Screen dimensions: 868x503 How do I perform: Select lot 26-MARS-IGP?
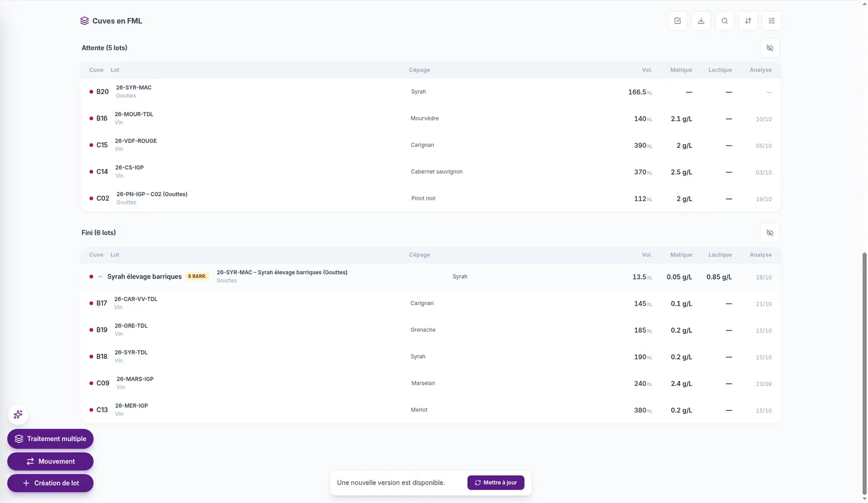point(135,379)
